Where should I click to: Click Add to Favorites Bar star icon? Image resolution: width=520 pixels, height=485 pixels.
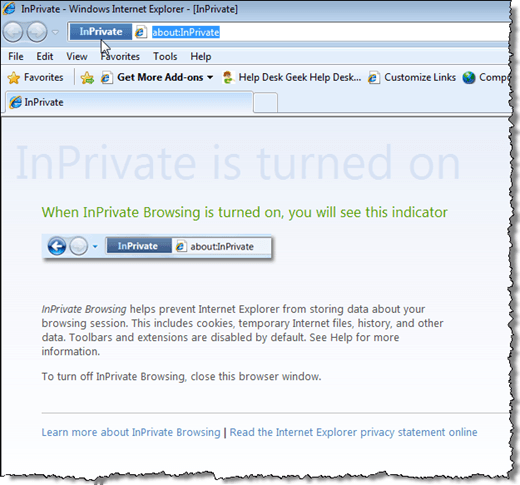point(87,78)
